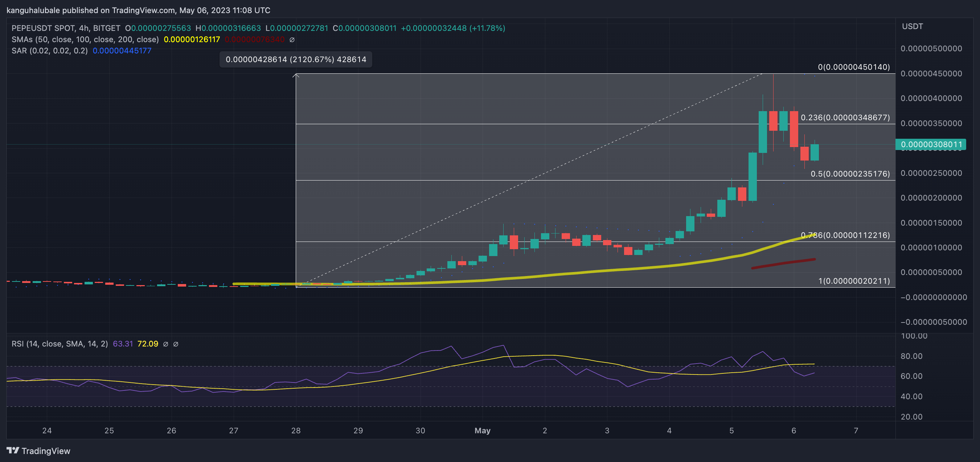Click the Fib level label 1(0.00000020211)

tap(854, 281)
